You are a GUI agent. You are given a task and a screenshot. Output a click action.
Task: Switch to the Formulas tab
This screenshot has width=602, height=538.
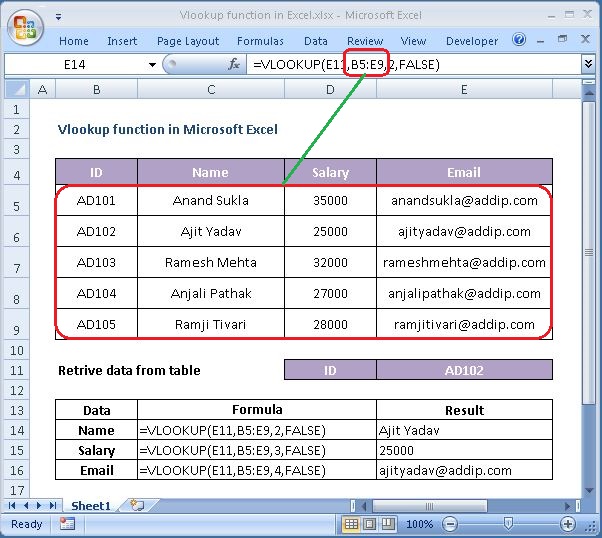click(260, 41)
